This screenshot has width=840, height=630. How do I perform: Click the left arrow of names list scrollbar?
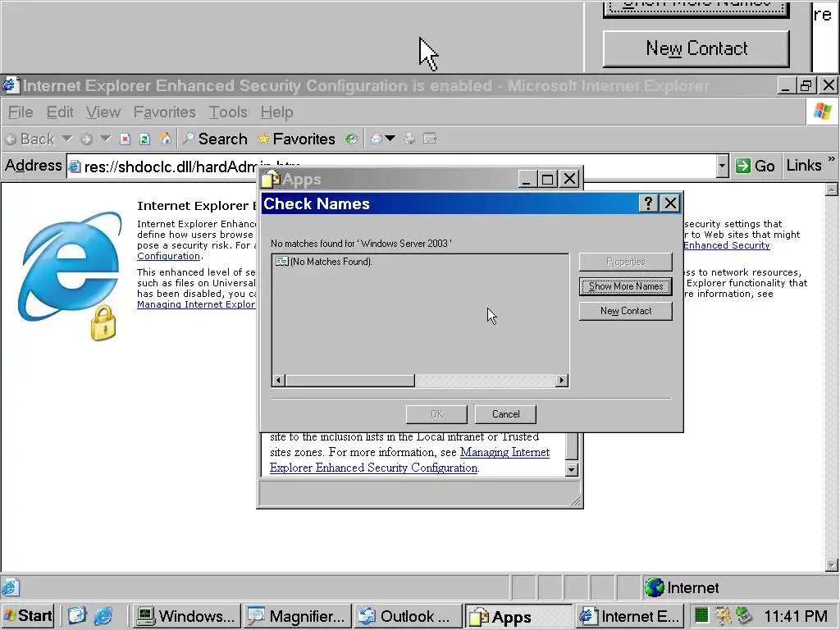point(278,381)
